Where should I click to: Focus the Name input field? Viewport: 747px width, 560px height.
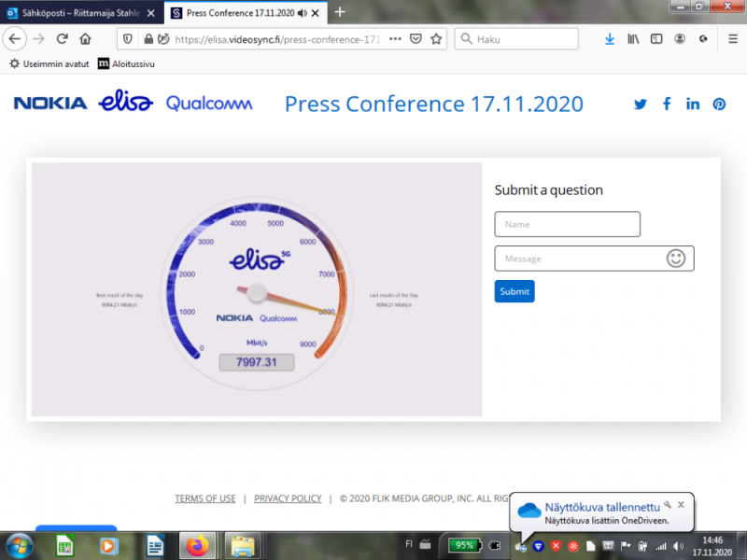[x=568, y=224]
